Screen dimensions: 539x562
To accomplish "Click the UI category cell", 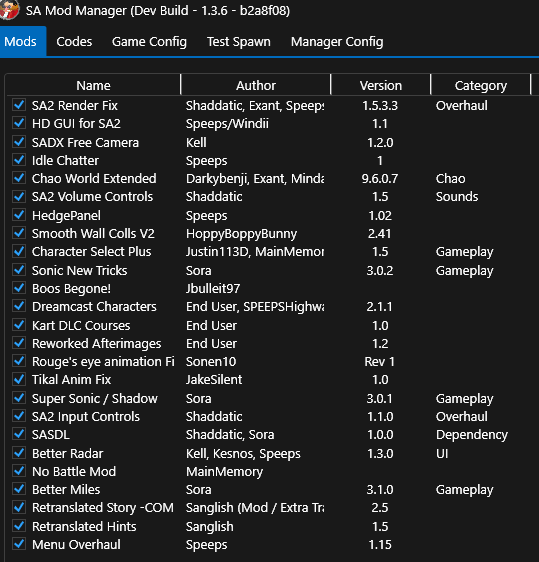I will tap(442, 454).
